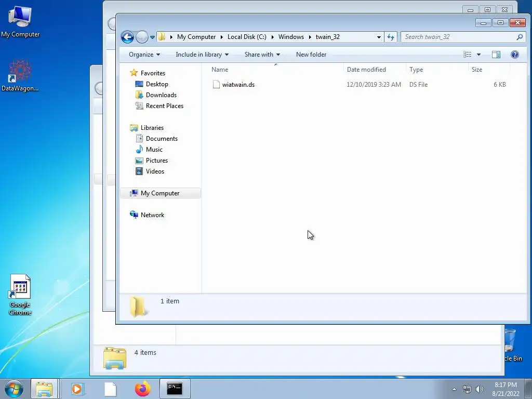Click the blank document taskbar icon

click(x=110, y=389)
